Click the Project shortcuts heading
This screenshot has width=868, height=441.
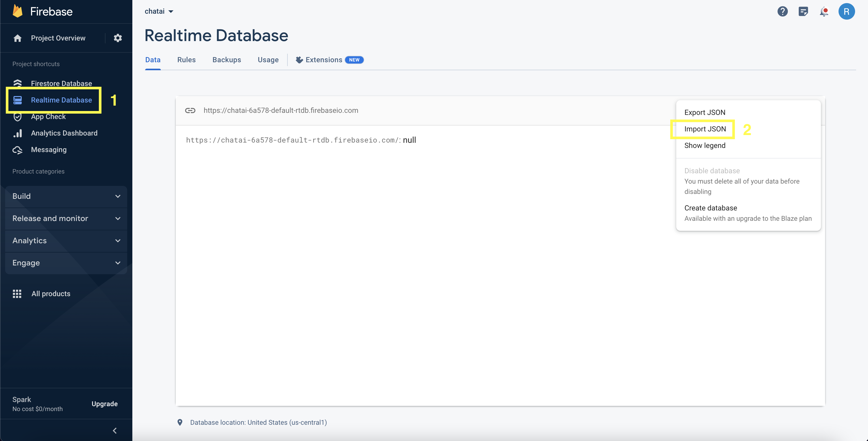coord(36,64)
